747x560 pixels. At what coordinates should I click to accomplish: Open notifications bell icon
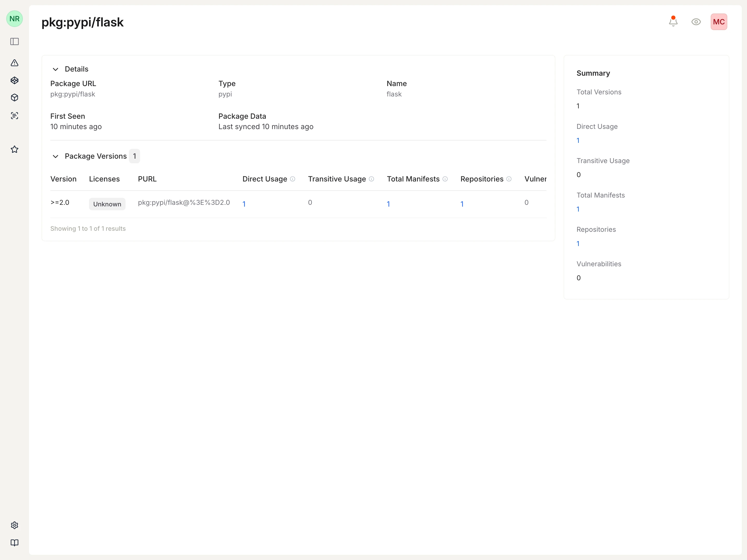point(673,22)
